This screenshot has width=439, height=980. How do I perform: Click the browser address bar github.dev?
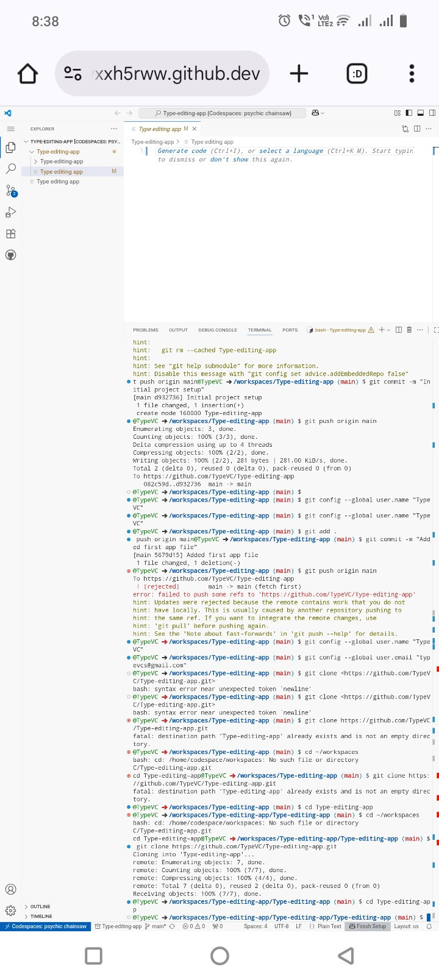(162, 74)
